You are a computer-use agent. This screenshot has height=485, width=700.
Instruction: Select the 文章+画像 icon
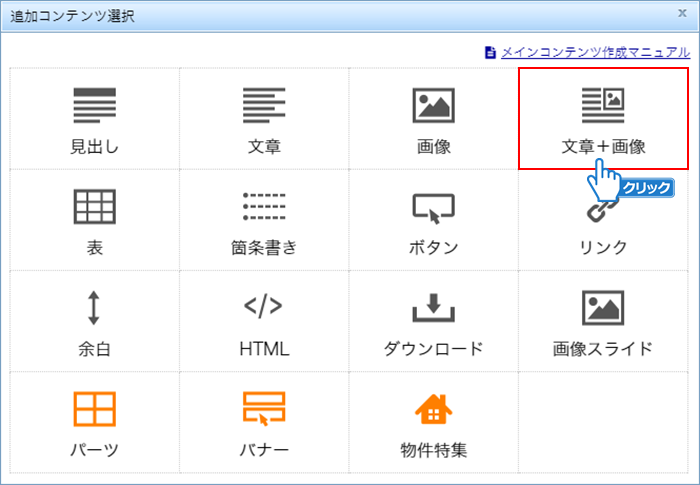pyautogui.click(x=603, y=105)
